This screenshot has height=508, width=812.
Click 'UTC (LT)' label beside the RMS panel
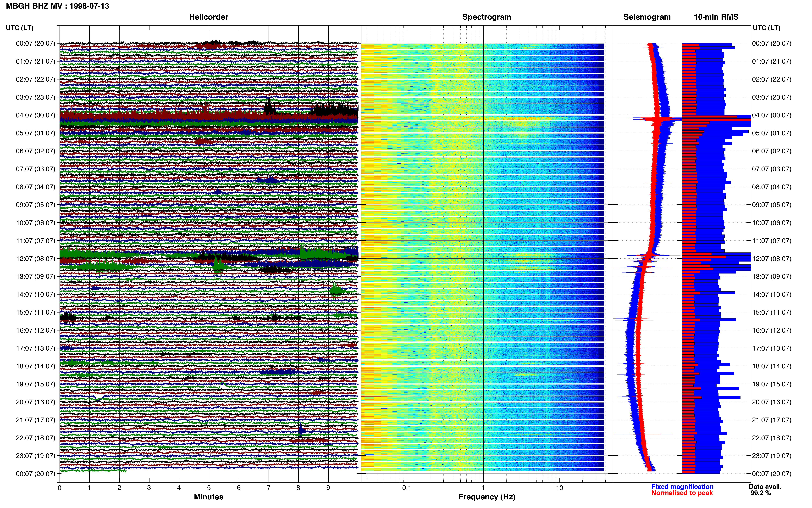(x=766, y=28)
